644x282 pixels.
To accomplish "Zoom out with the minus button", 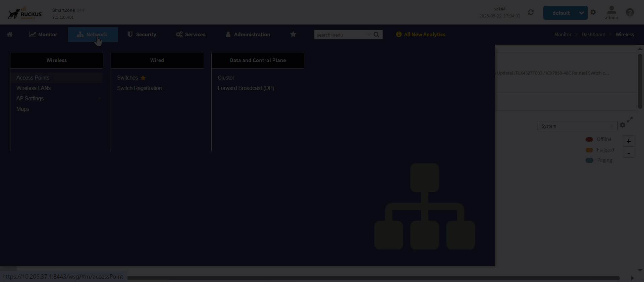I will click(x=629, y=153).
